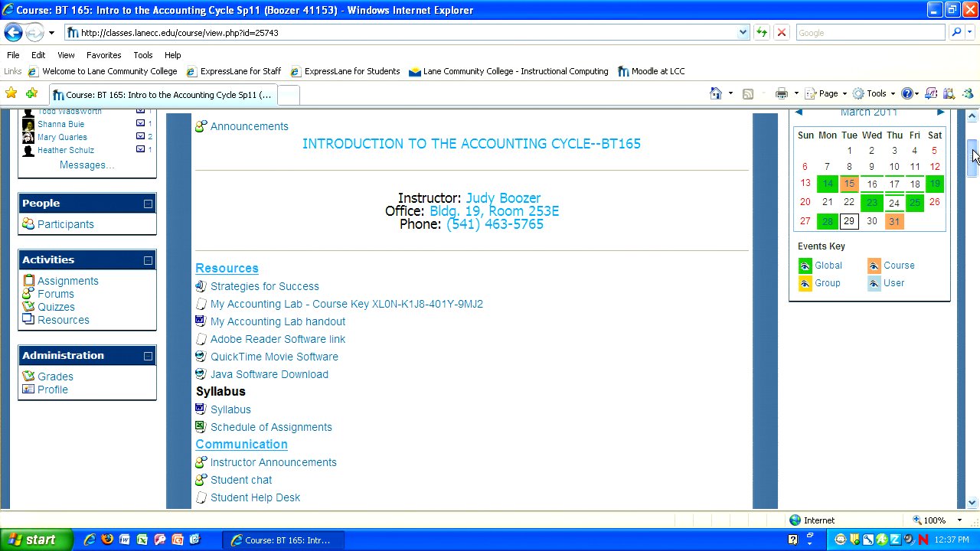
Task: Toggle Global events eye icon
Action: coord(805,266)
